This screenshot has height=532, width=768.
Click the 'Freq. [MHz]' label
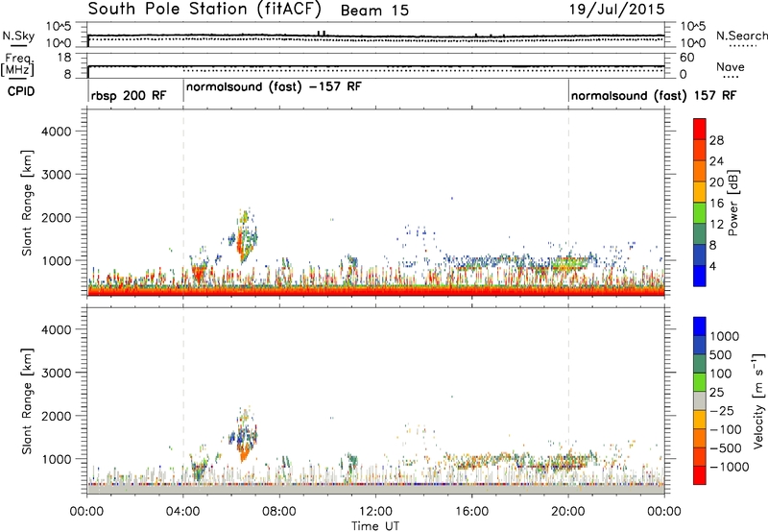coord(17,64)
